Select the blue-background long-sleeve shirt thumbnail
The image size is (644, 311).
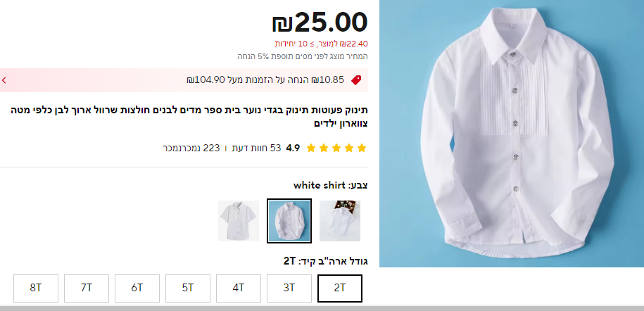coord(289,221)
